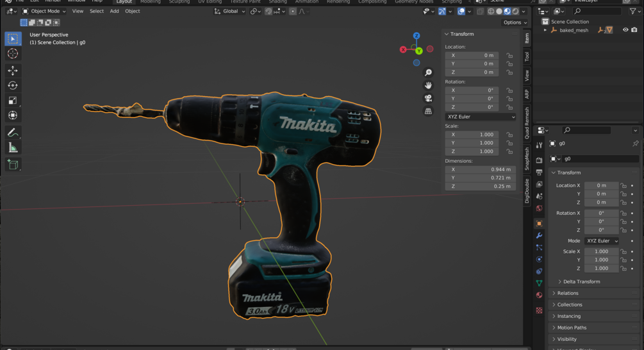Select the Select Box tool
The image size is (644, 350).
[13, 38]
